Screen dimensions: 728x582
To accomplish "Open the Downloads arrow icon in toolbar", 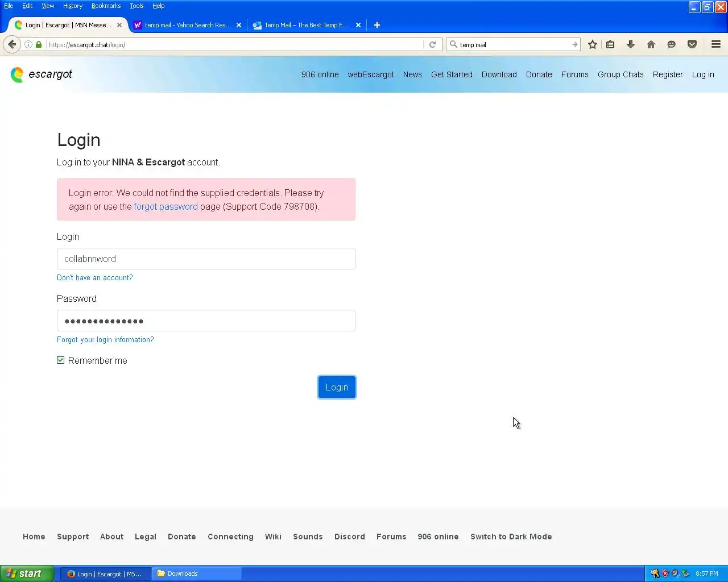I will click(x=631, y=44).
